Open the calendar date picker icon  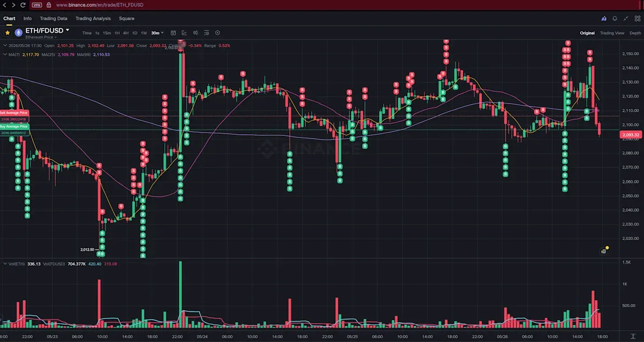(173, 33)
